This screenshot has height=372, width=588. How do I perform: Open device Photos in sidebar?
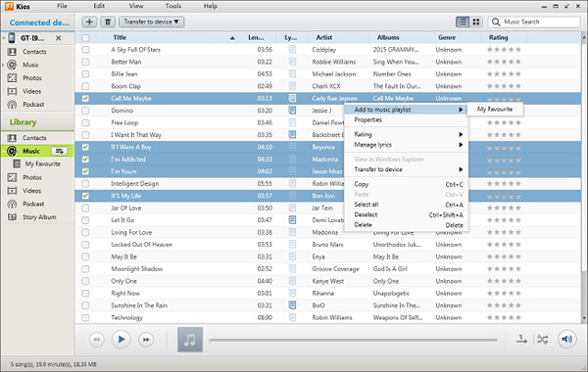tap(32, 78)
